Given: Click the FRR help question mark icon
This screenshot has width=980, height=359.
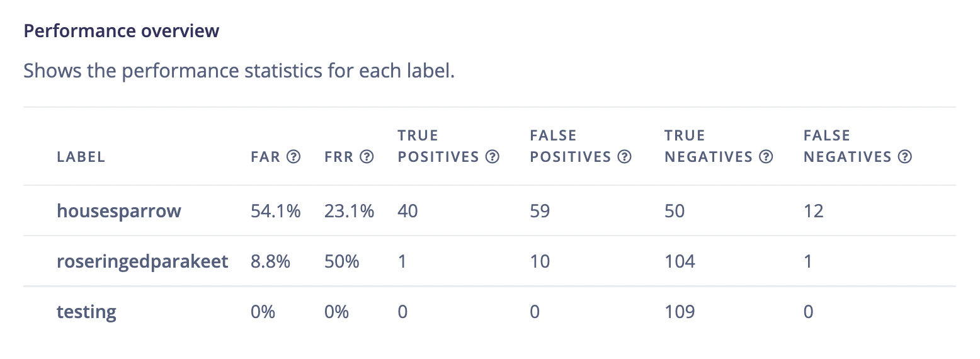Looking at the screenshot, I should tap(368, 157).
